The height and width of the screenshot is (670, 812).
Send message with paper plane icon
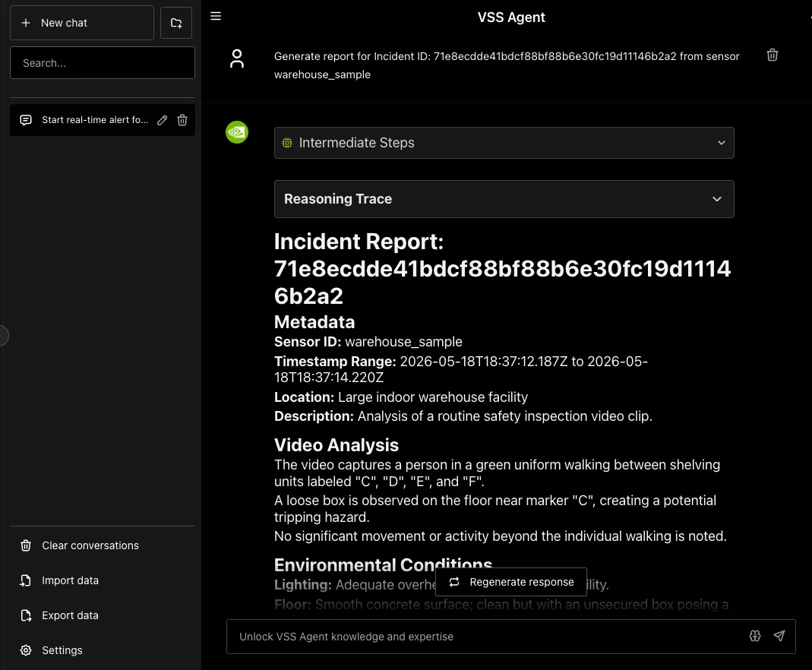coord(779,636)
